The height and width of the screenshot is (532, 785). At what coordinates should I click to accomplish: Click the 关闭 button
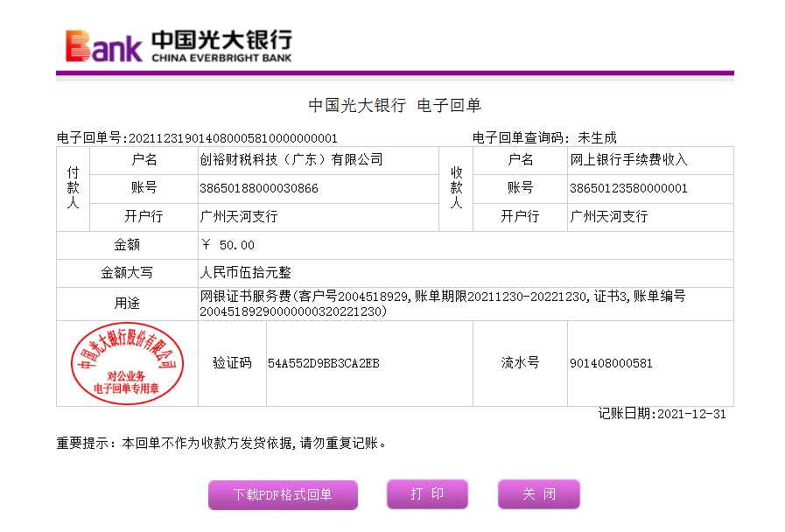pyautogui.click(x=538, y=494)
